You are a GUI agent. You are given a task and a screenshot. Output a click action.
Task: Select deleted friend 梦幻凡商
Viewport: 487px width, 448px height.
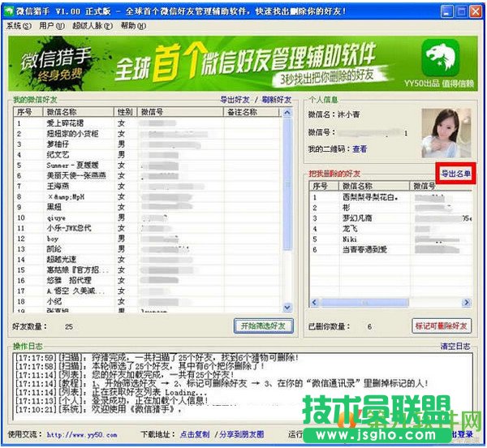point(391,218)
